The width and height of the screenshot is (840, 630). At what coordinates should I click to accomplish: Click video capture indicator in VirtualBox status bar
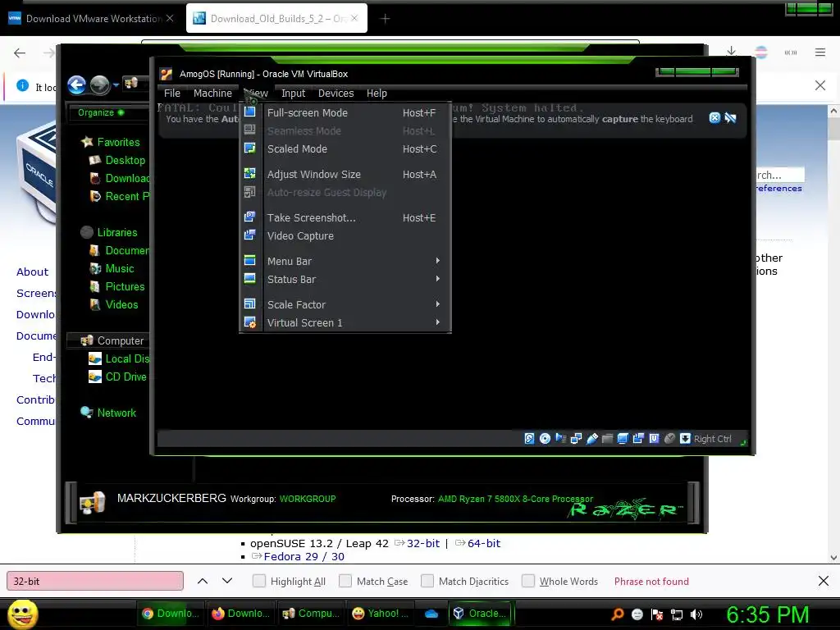click(x=638, y=439)
